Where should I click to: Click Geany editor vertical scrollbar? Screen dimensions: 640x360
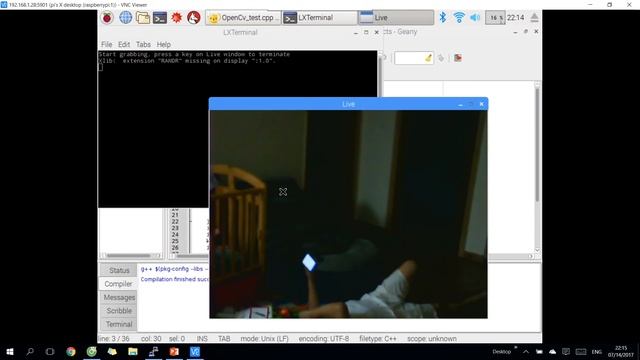pyautogui.click(x=537, y=167)
